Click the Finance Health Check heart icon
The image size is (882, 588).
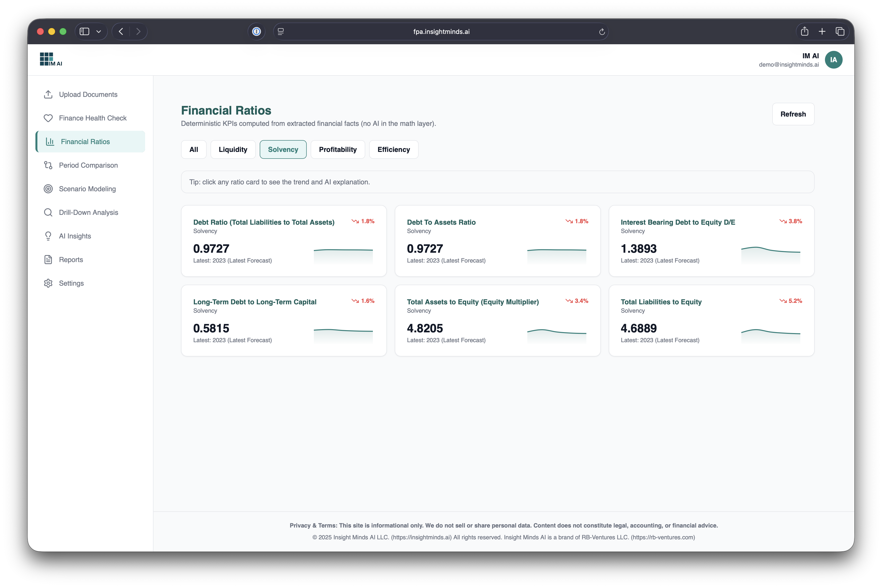[48, 118]
